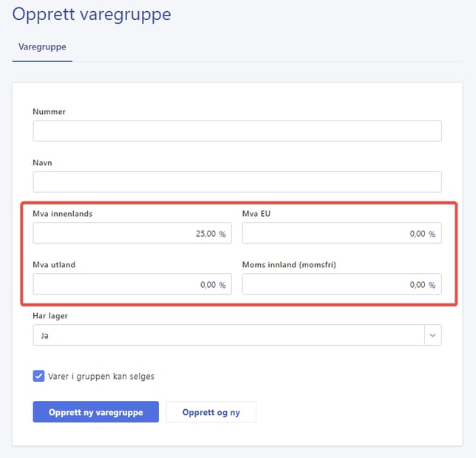This screenshot has width=476, height=458.
Task: Switch to the Varegruppe tab
Action: tap(42, 47)
